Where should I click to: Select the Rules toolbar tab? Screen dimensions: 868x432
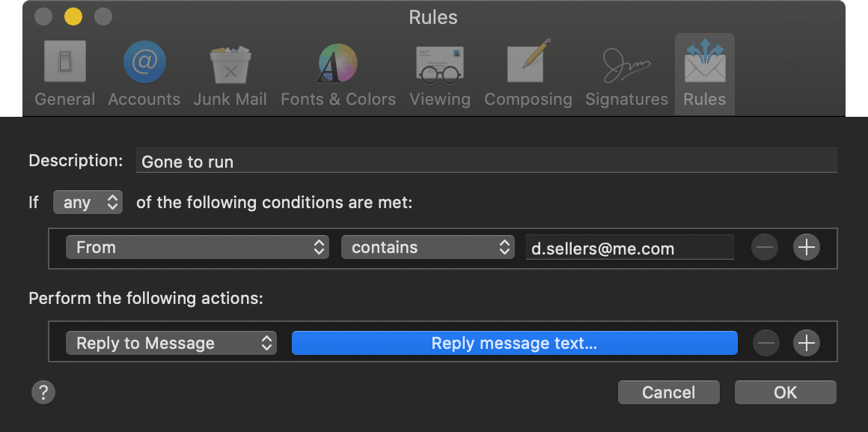[x=704, y=73]
